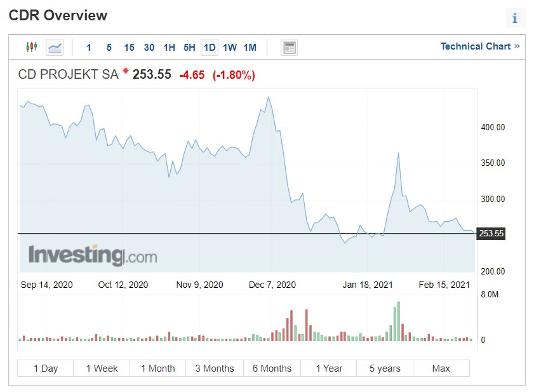Select the 1 Year range

pos(329,368)
